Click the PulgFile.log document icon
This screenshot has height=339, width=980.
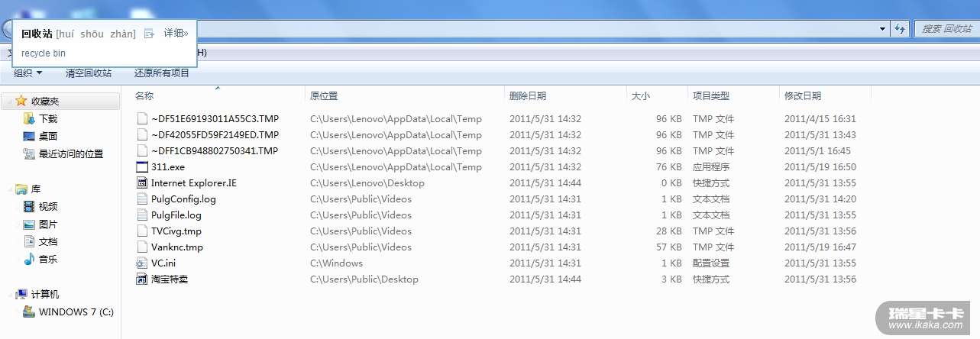(141, 215)
